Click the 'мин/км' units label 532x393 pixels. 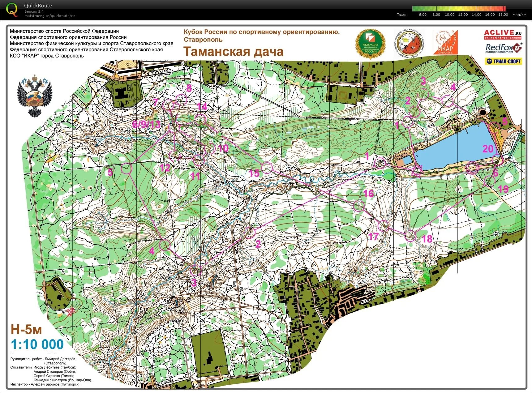519,15
